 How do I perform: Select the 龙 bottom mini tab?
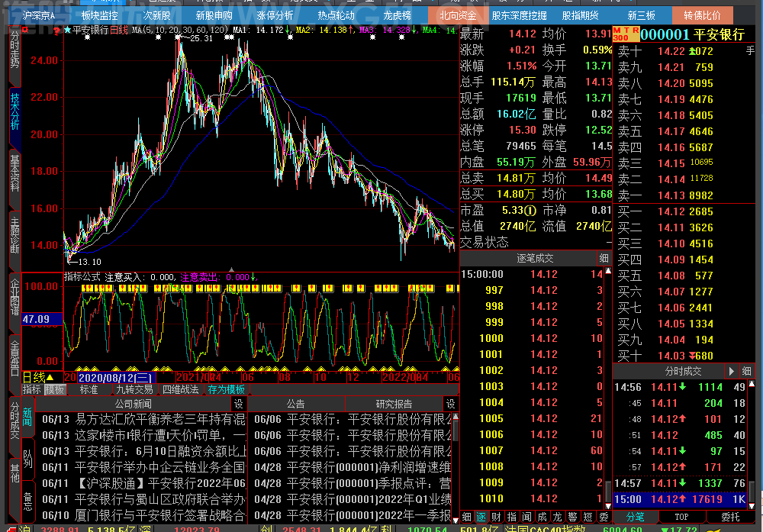558,517
